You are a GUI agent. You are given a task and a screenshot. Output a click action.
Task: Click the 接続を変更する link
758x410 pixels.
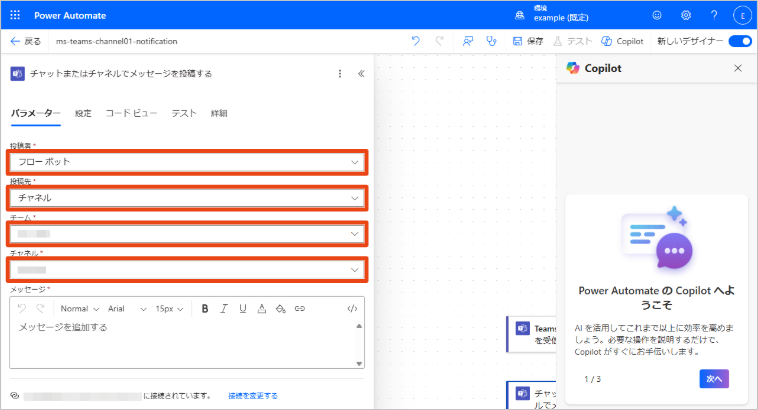(253, 395)
